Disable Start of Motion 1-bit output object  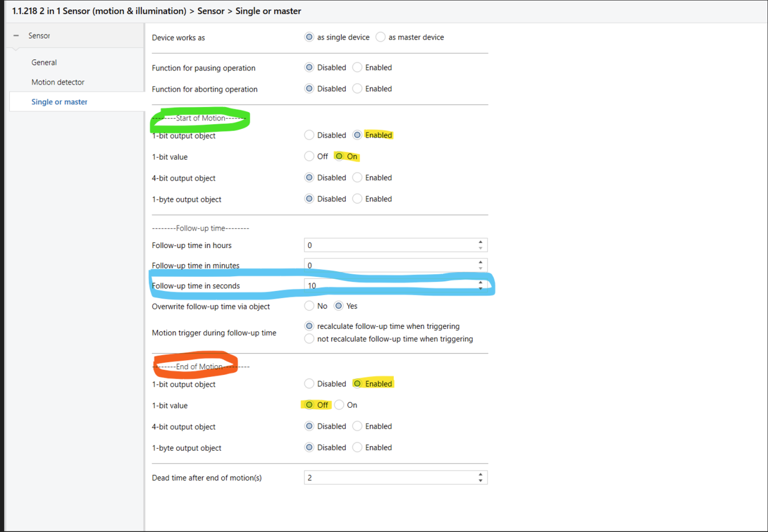click(x=309, y=135)
